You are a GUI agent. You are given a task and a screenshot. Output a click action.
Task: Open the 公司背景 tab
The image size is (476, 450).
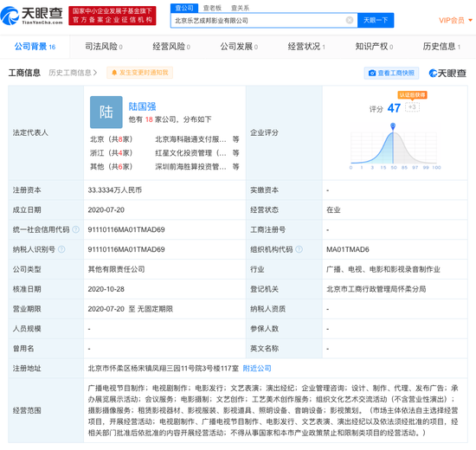(x=35, y=47)
